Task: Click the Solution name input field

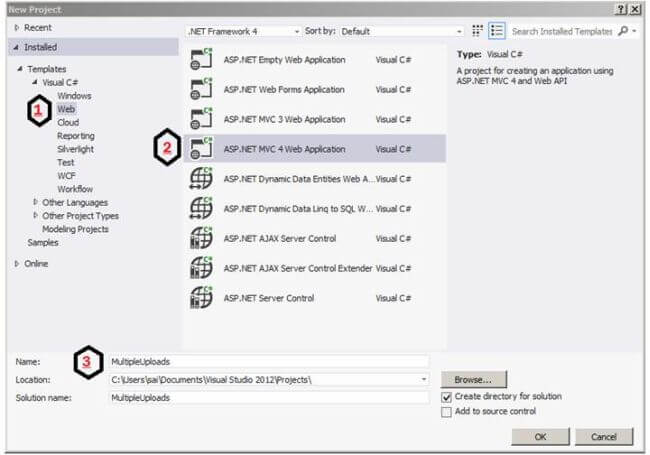Action: 269,397
